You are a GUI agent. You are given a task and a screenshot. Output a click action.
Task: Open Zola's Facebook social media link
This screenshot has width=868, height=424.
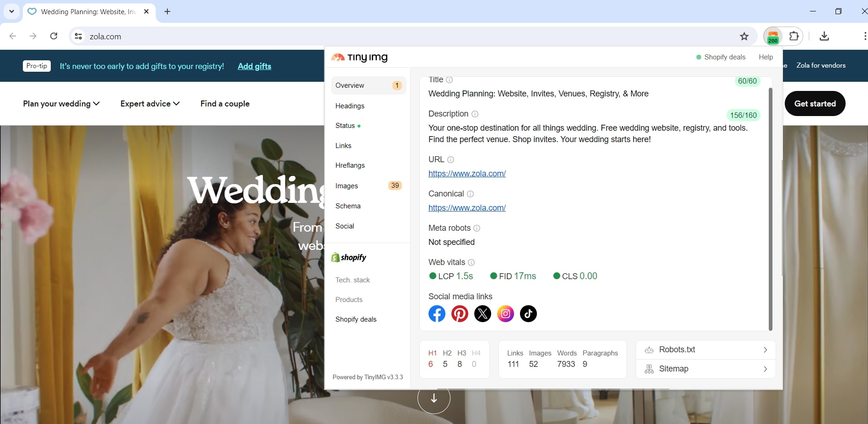click(x=437, y=313)
